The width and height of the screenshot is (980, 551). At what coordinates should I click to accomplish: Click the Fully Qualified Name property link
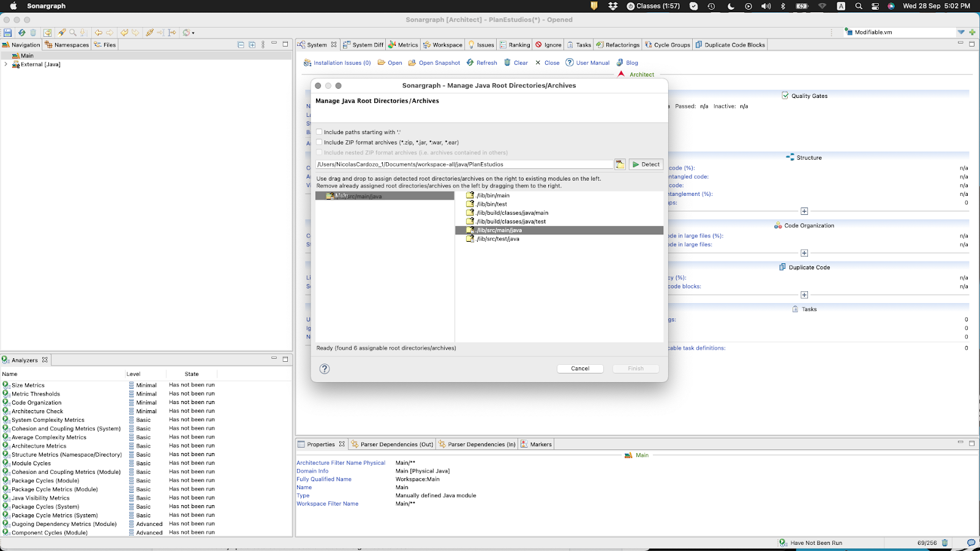pyautogui.click(x=324, y=479)
